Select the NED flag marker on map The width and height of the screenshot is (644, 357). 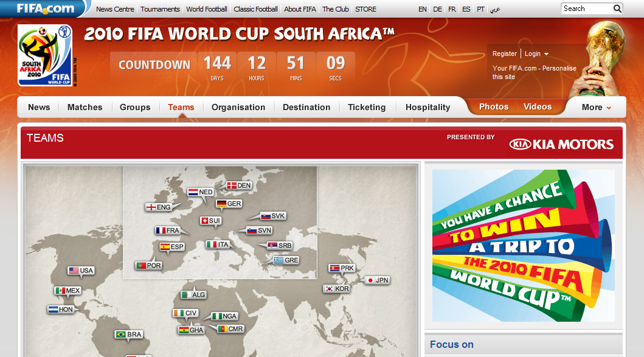click(x=201, y=192)
